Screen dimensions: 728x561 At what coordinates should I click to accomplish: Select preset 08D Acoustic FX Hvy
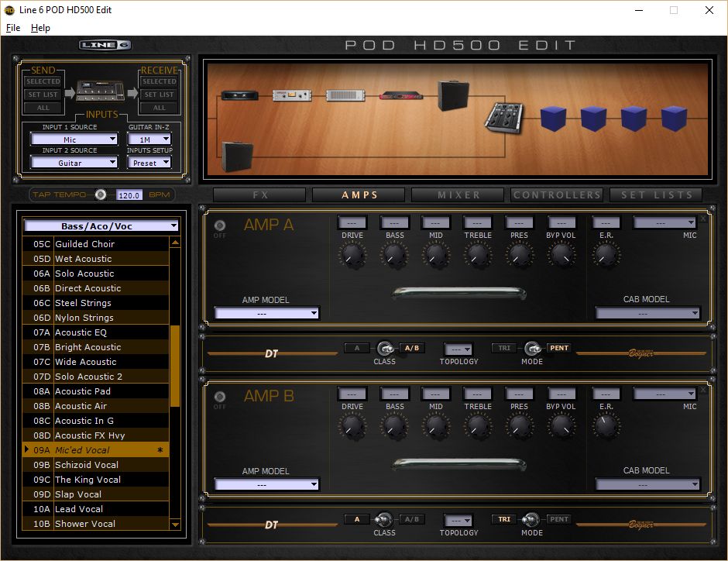pos(95,435)
